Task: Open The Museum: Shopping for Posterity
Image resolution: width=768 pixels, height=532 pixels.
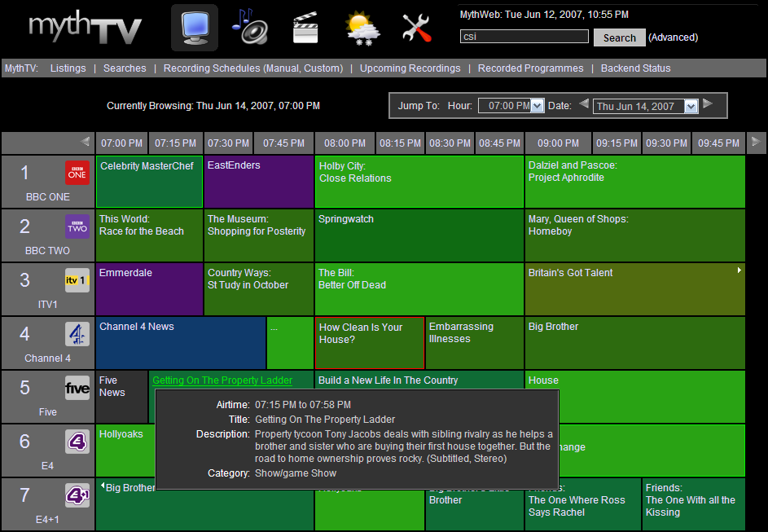Action: click(259, 235)
